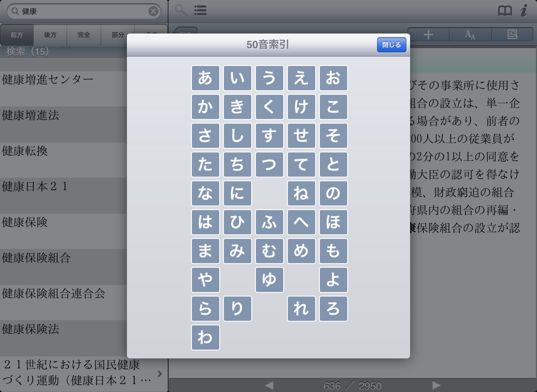The width and height of the screenshot is (537, 392).
Task: Close the 50音索引 popup with 閉じる
Action: (x=391, y=45)
